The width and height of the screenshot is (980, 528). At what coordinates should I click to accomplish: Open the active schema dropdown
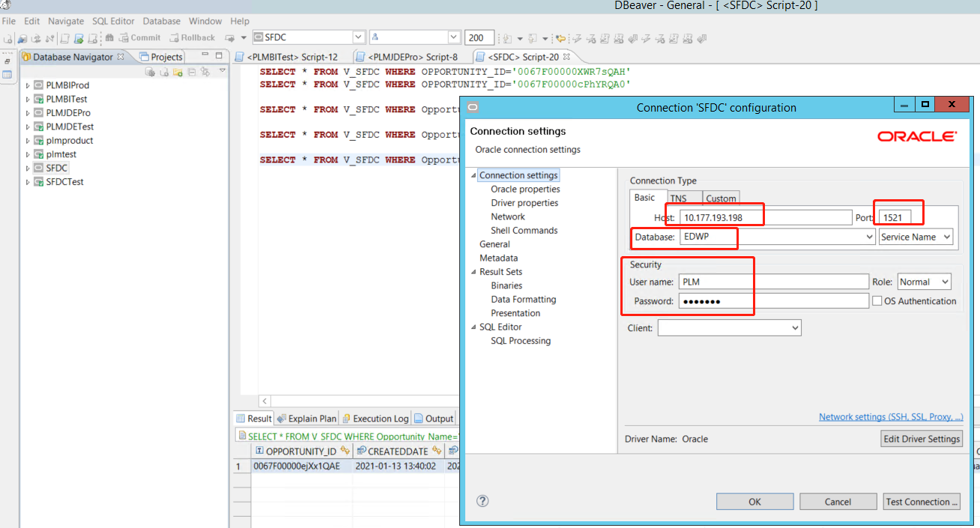[x=454, y=37]
